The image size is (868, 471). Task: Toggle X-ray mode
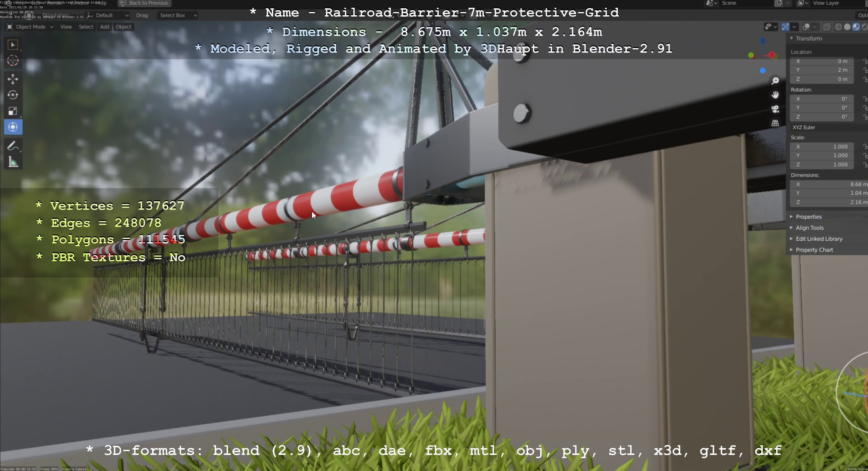(x=826, y=27)
